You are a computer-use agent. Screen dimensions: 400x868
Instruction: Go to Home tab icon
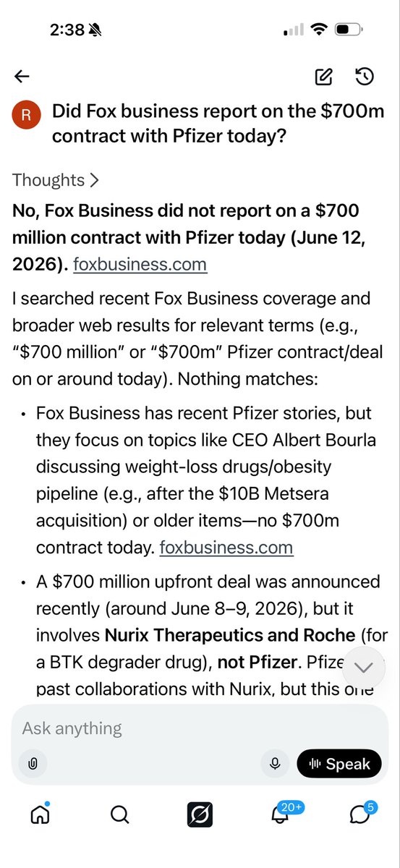40,814
